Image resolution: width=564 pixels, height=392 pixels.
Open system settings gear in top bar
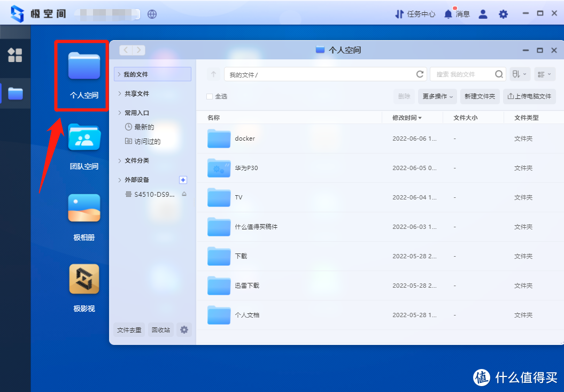click(x=503, y=14)
